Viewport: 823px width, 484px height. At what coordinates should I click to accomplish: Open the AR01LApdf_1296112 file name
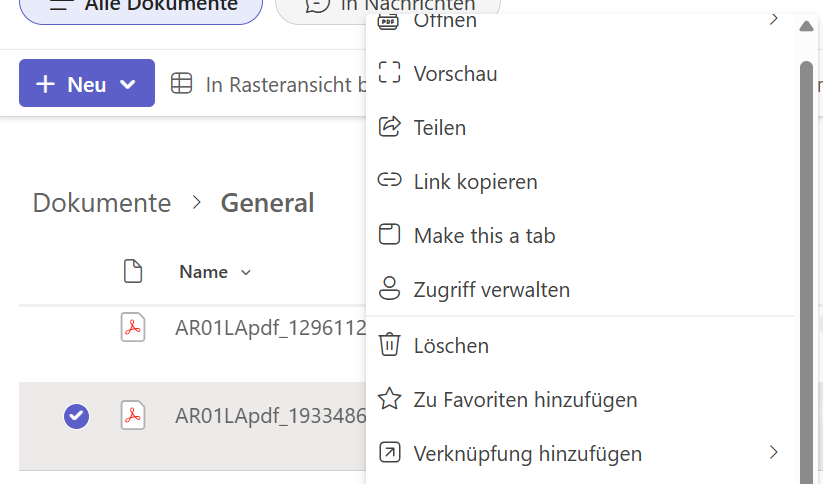270,328
